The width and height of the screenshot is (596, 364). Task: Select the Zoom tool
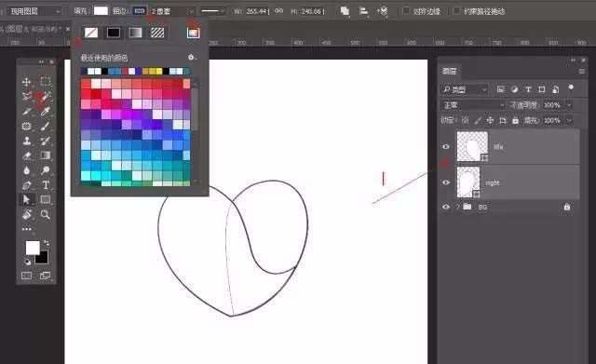pos(46,215)
